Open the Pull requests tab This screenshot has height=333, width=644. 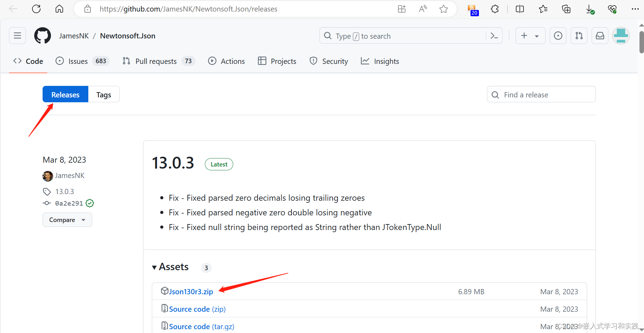tap(159, 61)
